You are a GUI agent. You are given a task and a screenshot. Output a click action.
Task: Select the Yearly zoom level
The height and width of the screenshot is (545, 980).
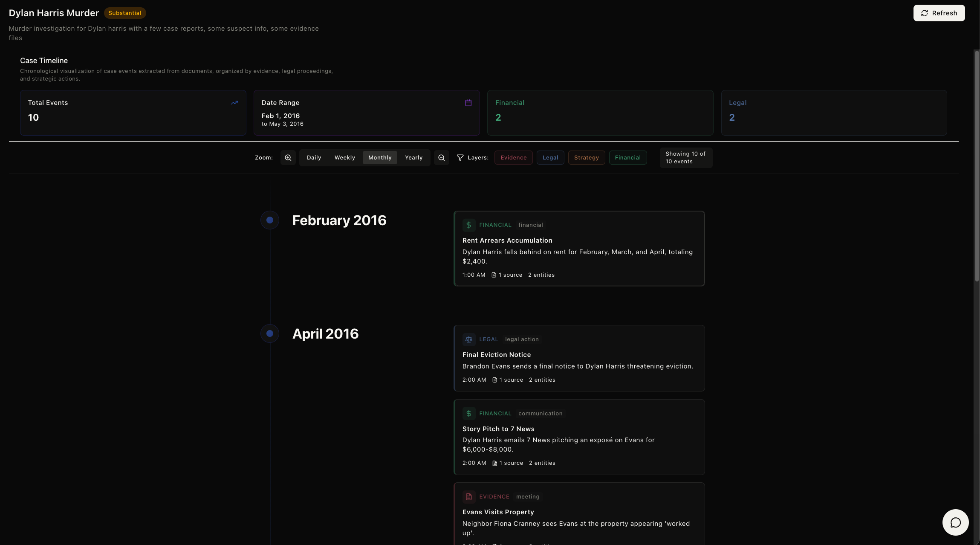pyautogui.click(x=413, y=158)
